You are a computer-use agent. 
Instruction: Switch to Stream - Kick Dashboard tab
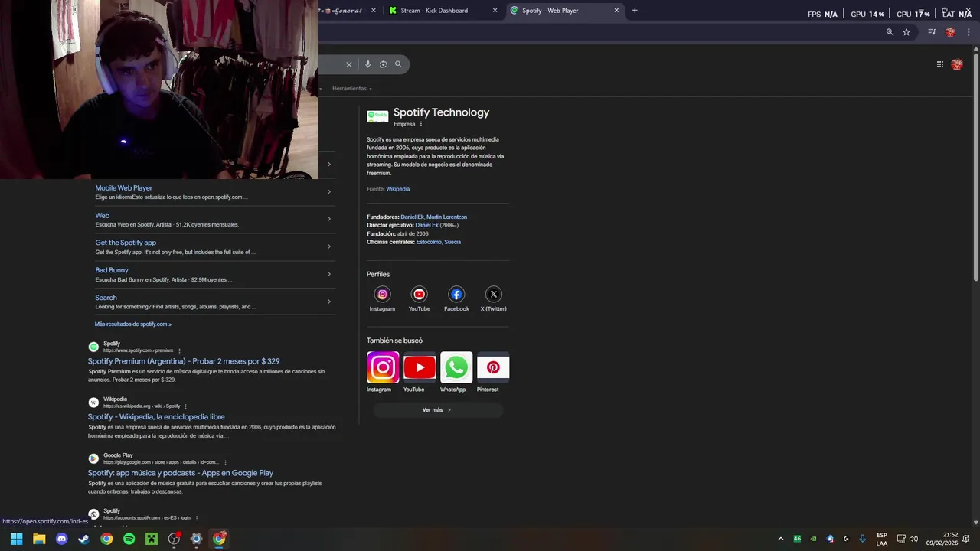point(442,11)
